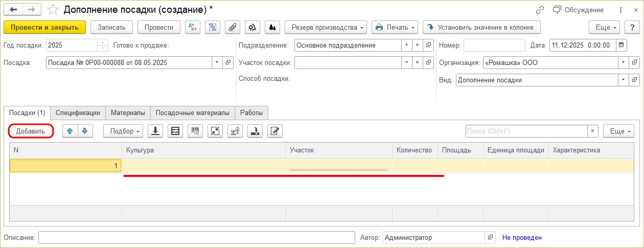Clear the Участок посадки field with the x
Image resolution: width=644 pixels, height=248 pixels.
(417, 62)
